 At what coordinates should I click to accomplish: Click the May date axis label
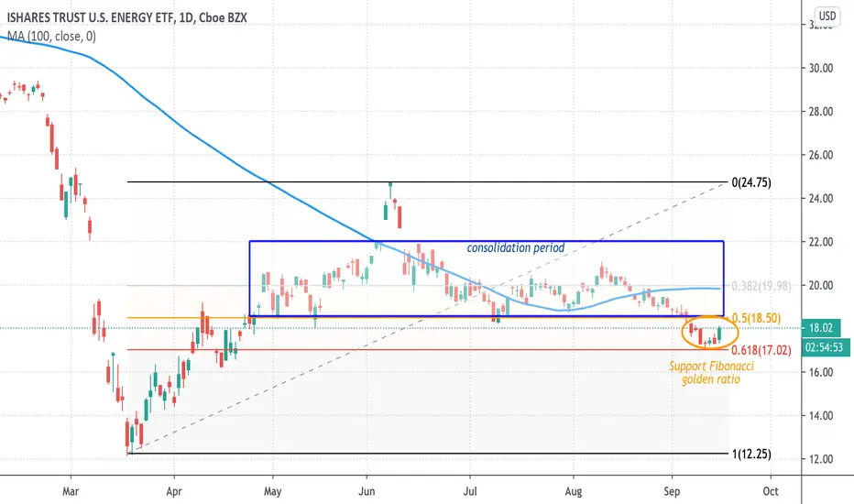click(x=272, y=491)
